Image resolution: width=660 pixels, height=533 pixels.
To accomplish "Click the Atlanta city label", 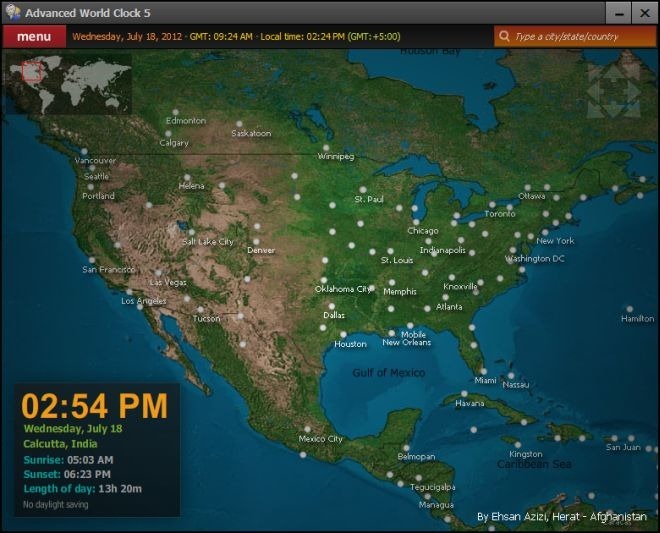I will pos(449,307).
